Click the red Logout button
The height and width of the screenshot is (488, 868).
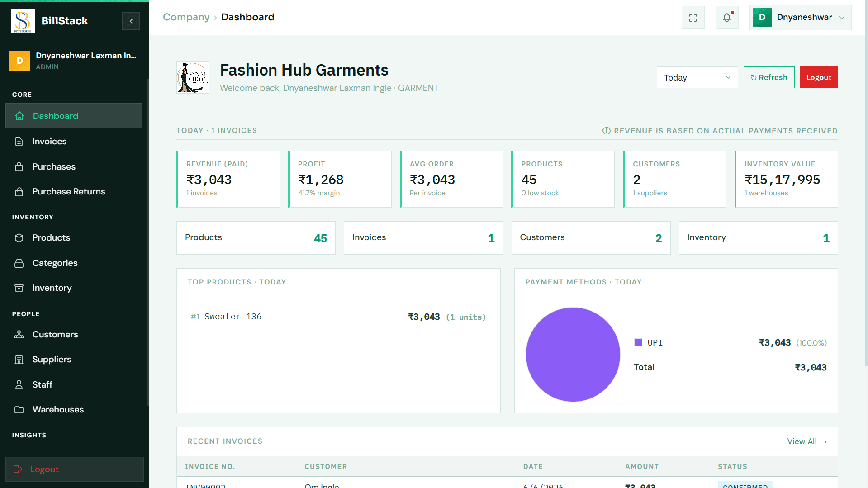(x=819, y=77)
